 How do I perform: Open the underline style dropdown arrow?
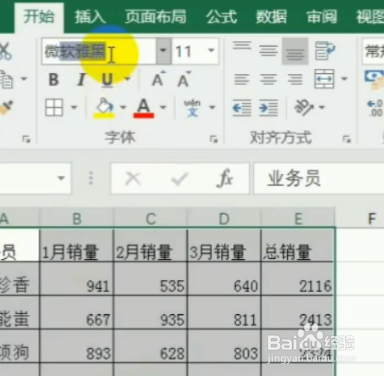(x=127, y=80)
